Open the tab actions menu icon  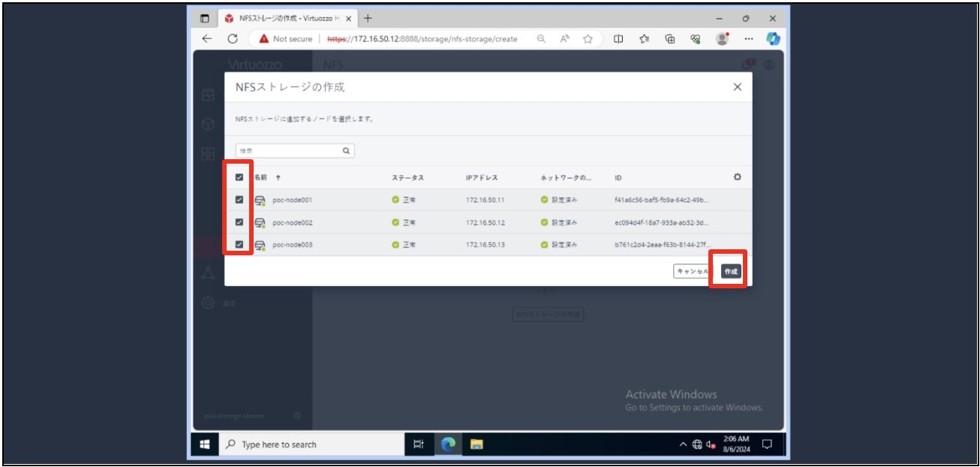[205, 18]
